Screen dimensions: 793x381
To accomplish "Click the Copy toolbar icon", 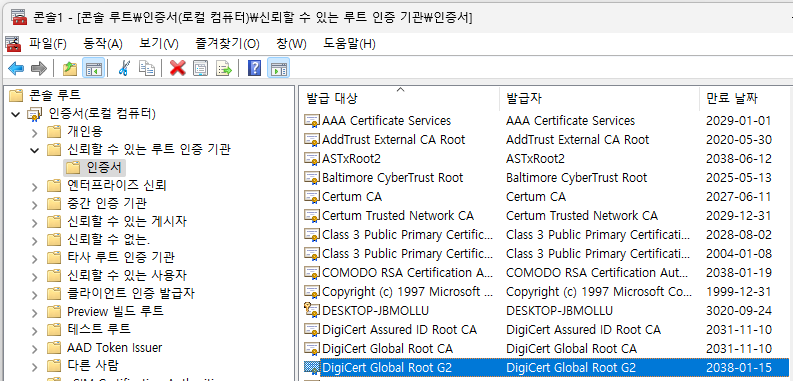I will 147,68.
